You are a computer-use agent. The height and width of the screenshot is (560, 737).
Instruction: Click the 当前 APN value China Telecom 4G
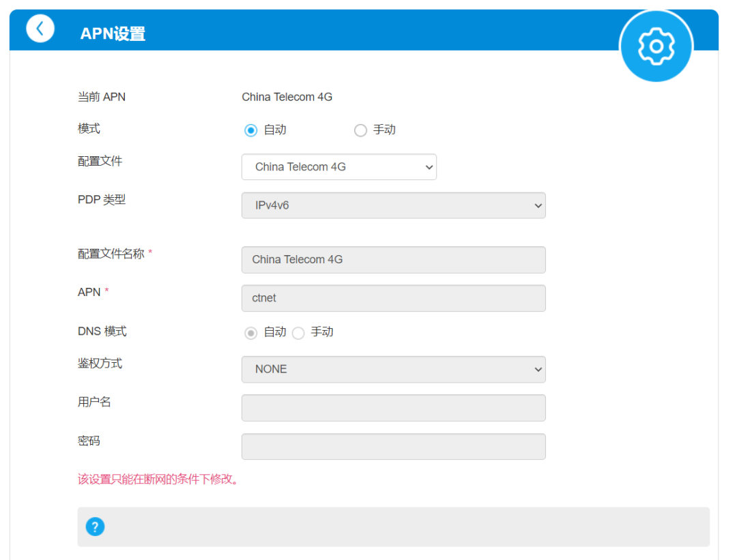click(x=287, y=97)
